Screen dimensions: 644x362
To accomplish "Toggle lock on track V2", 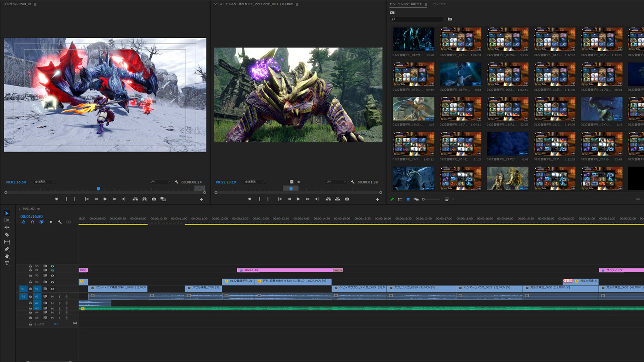I will (30, 282).
